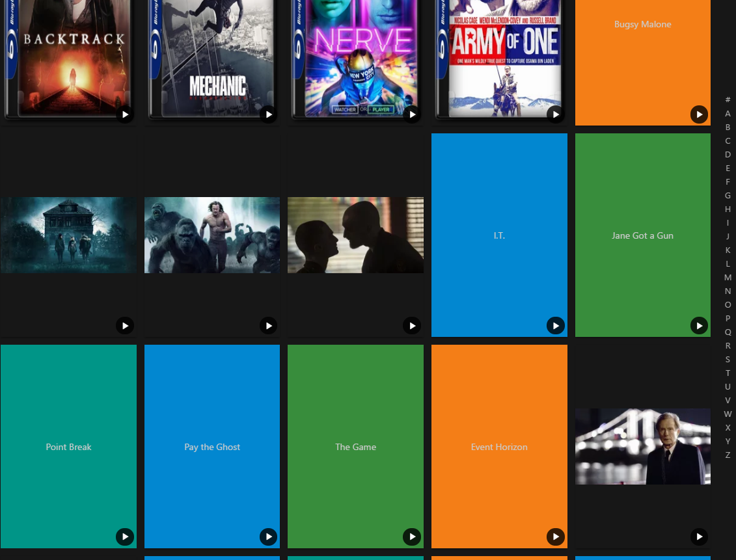Open the blue Pay the Ghost tile
This screenshot has width=736, height=560.
tap(212, 446)
